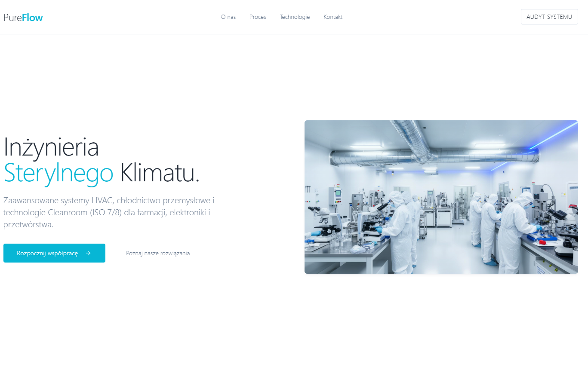Click the HVAC description paragraph text
The width and height of the screenshot is (588, 388).
click(x=109, y=212)
